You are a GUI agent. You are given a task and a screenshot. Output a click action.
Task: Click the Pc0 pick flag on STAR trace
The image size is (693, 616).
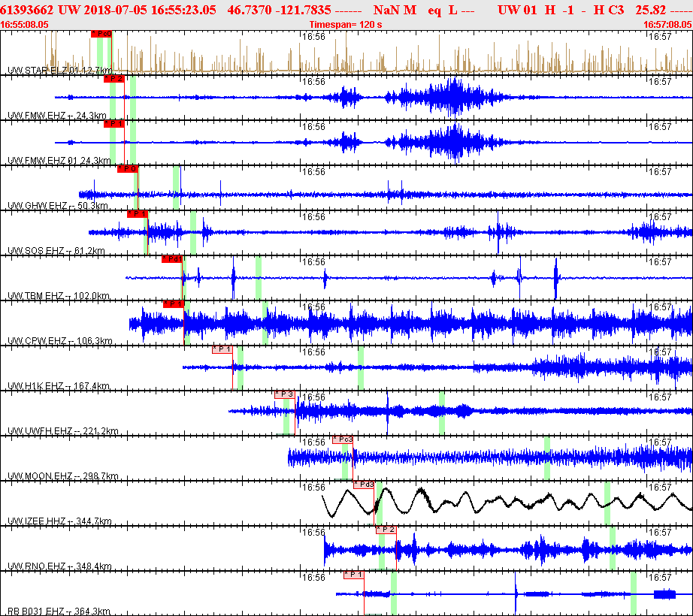click(x=101, y=34)
